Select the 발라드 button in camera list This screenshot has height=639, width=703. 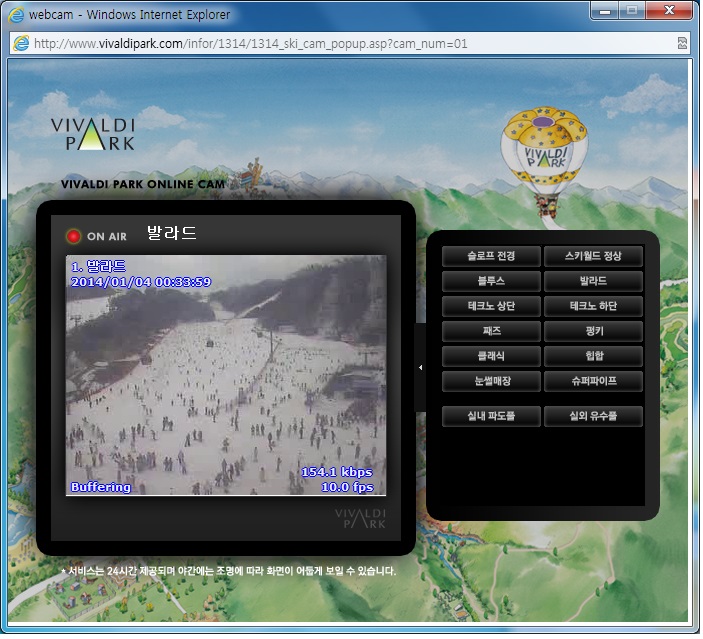point(595,282)
